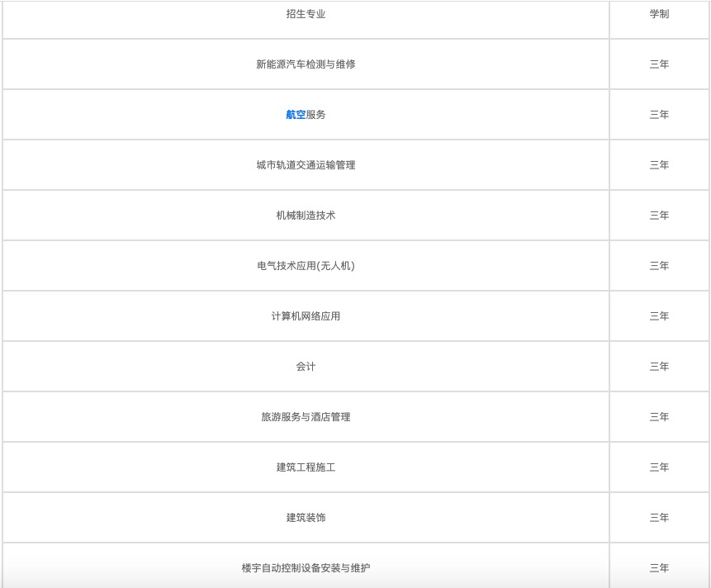This screenshot has width=711, height=588.
Task: Click the 城市轨道交通运输管理 cell
Action: click(x=306, y=165)
